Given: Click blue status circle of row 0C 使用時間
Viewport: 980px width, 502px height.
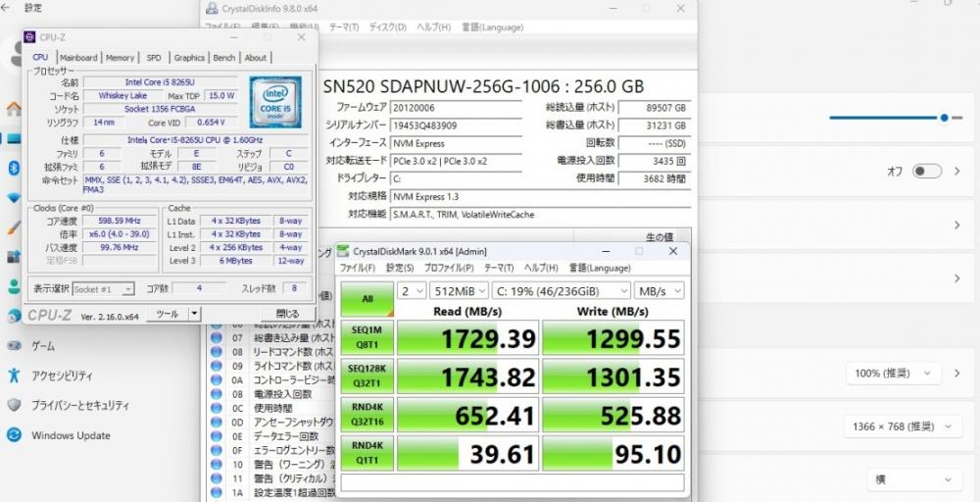Looking at the screenshot, I should [x=217, y=408].
